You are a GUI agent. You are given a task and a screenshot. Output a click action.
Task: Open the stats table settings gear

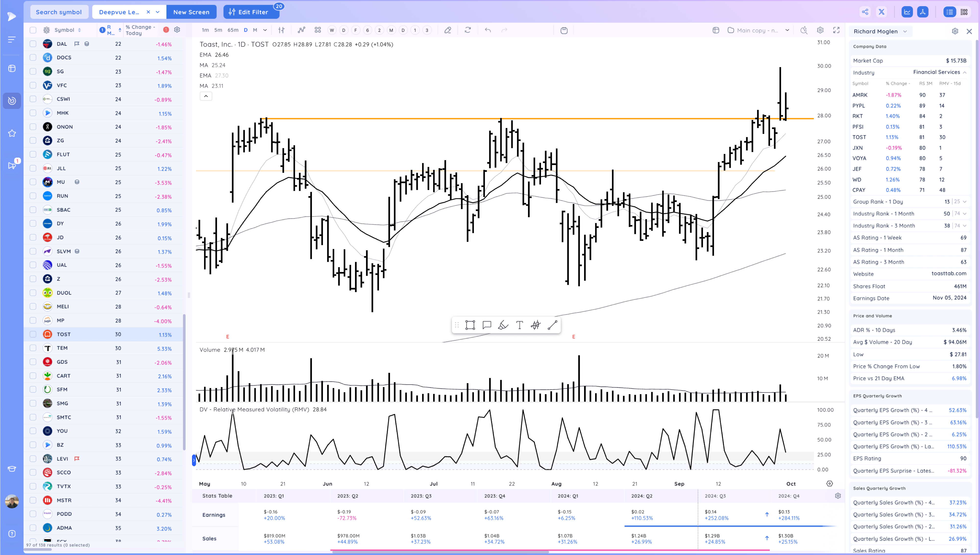click(838, 496)
